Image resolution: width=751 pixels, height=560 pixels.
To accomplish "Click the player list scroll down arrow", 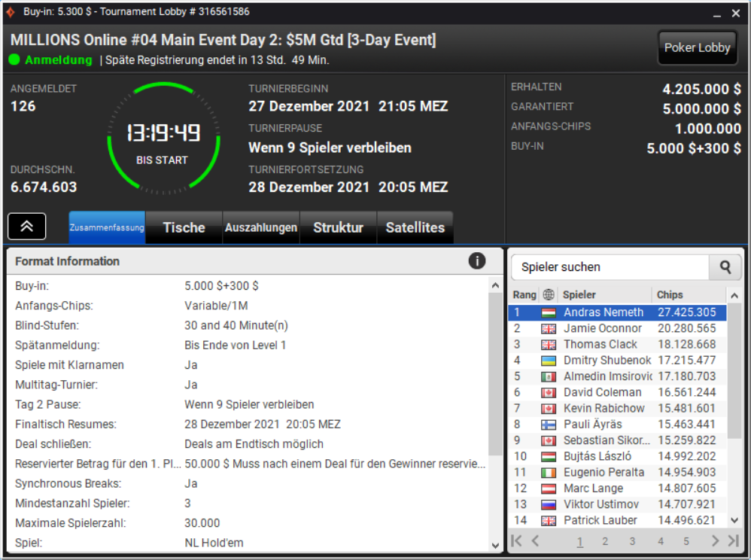I will [734, 520].
